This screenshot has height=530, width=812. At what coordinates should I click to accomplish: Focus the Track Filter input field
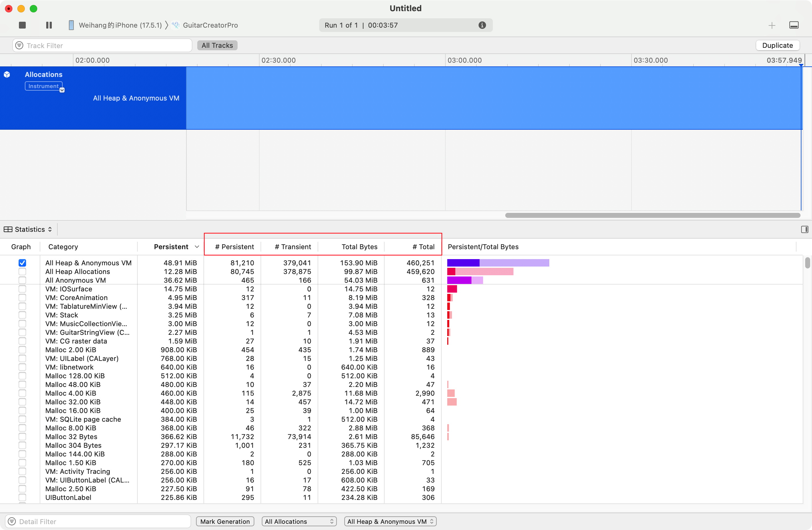[102, 45]
